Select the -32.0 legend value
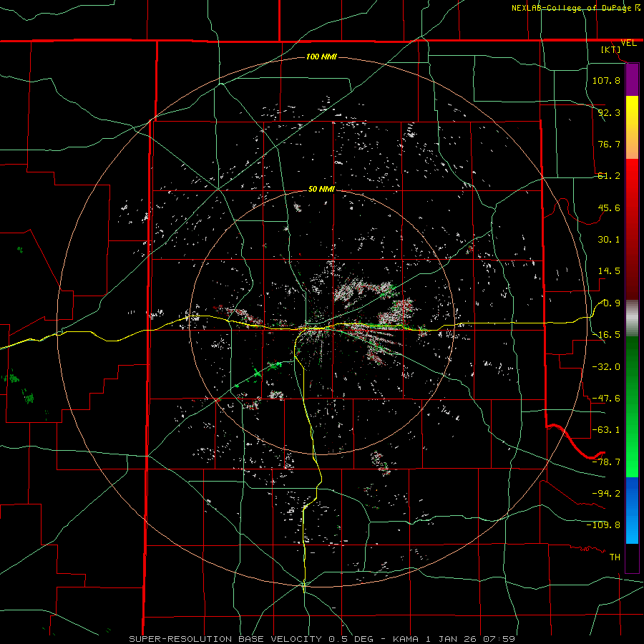 pos(606,366)
